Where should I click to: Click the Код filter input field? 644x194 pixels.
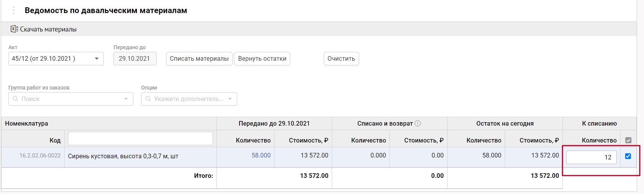pyautogui.click(x=140, y=139)
